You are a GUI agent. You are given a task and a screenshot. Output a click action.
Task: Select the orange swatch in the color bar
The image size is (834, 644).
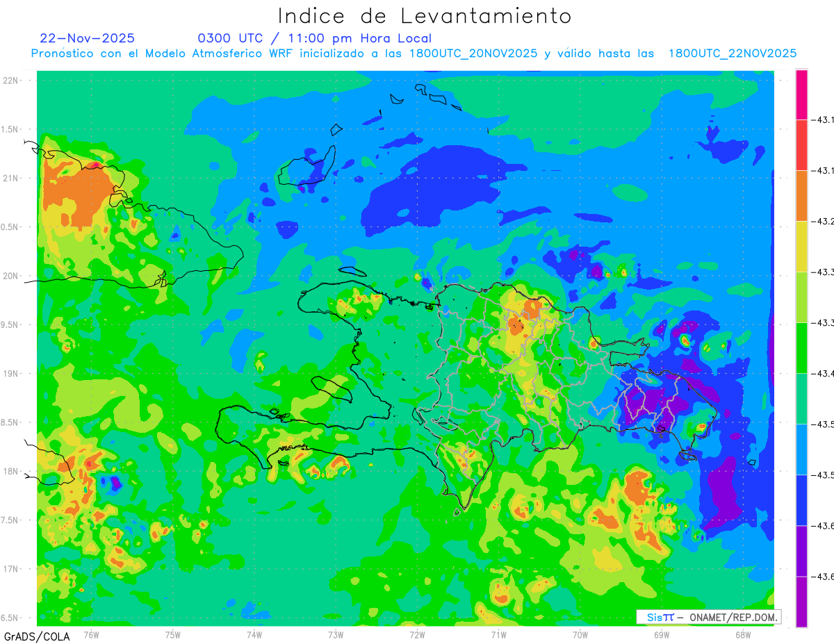801,196
